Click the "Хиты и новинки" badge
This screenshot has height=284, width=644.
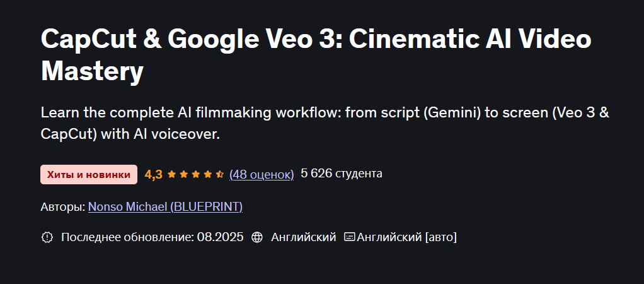[x=89, y=175]
